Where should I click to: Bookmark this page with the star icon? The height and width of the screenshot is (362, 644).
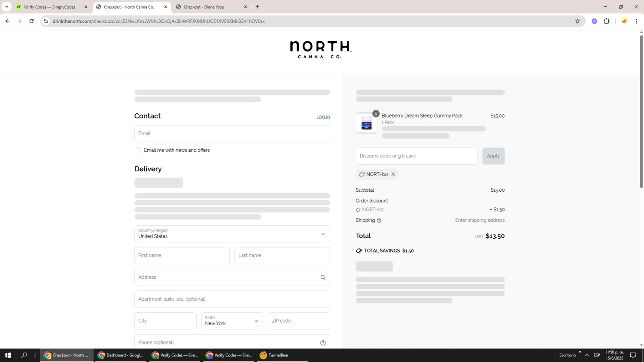pyautogui.click(x=577, y=21)
